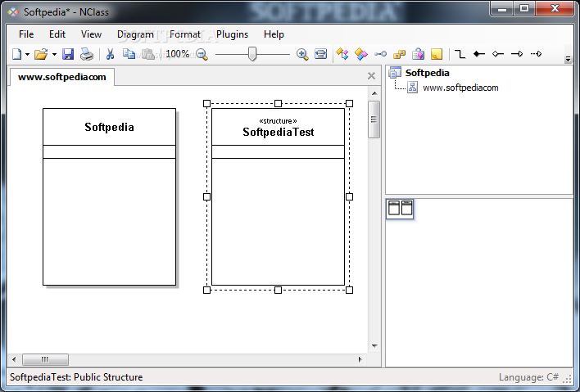Cut selection with the scissors icon
The height and width of the screenshot is (392, 580).
tap(110, 54)
